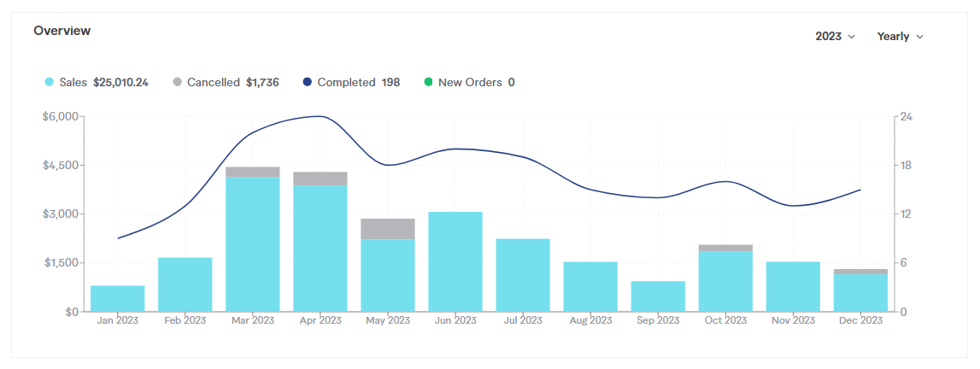This screenshot has width=980, height=369.
Task: Click the gray cancelled segment for May 2023
Action: (388, 229)
